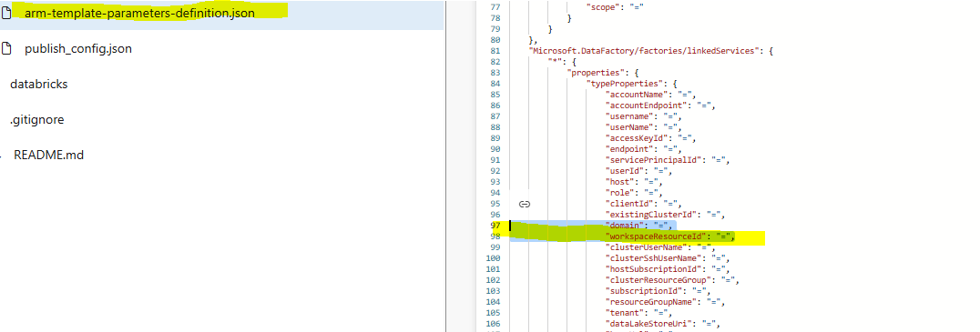Click the "domain" key on line 97
Viewport: 980px width, 332px height.
627,226
